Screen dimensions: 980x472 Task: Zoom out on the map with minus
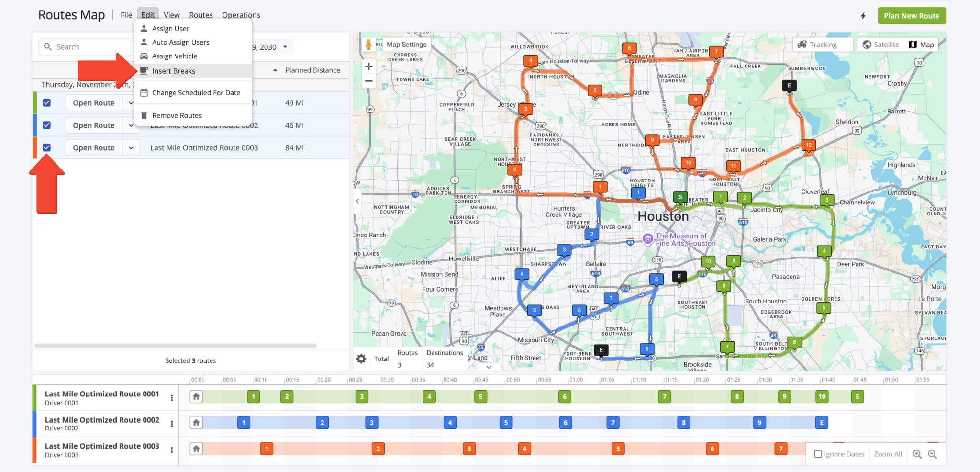pos(368,81)
